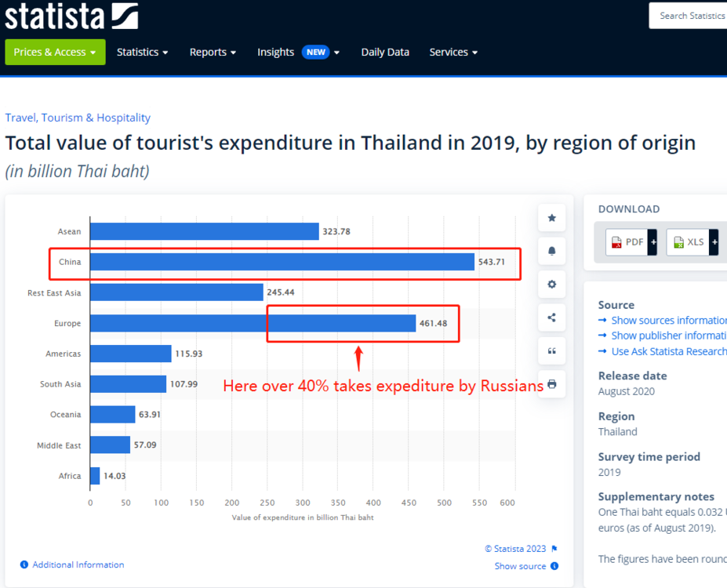Open the Prices & Access dropdown
This screenshot has width=727, height=588.
(55, 52)
